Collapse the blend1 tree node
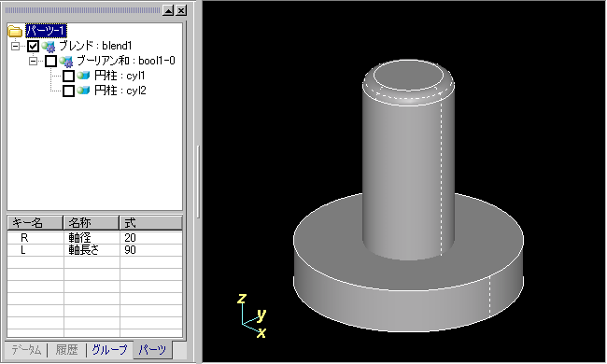Image resolution: width=607 pixels, height=364 pixels. tap(16, 47)
